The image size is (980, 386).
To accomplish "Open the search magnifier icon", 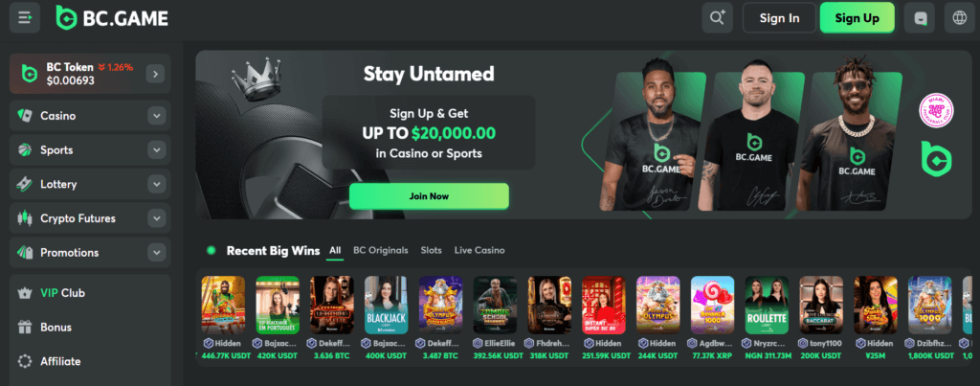I will [x=717, y=17].
